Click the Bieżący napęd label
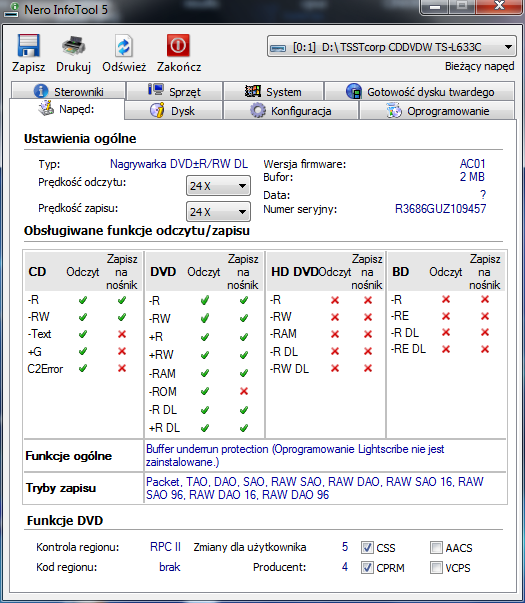 (480, 66)
